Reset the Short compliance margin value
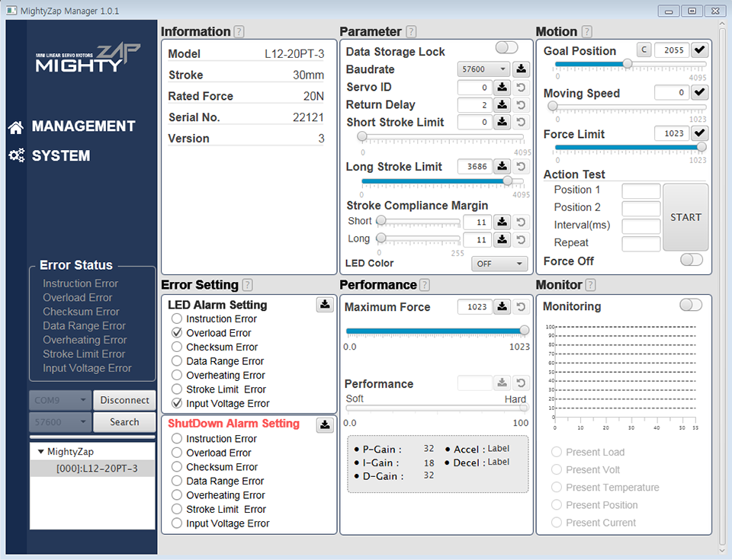 click(x=521, y=222)
